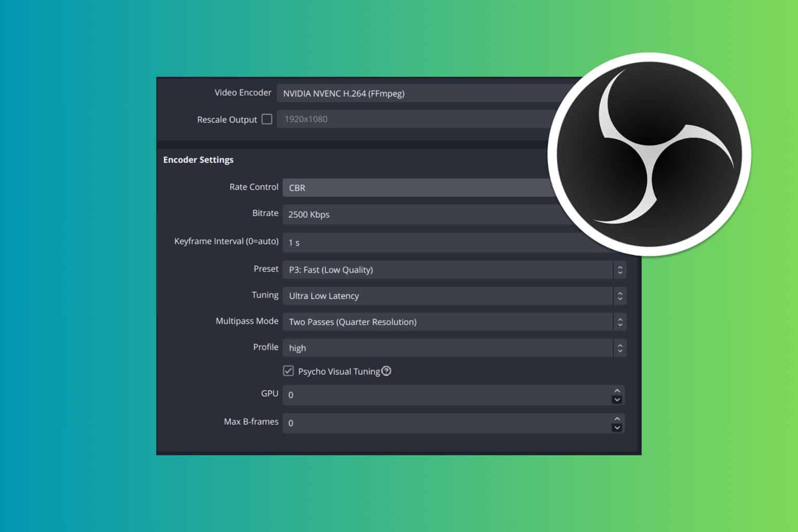The width and height of the screenshot is (798, 532).
Task: Uncheck the Psycho Visual Tuning checkbox
Action: pos(288,371)
